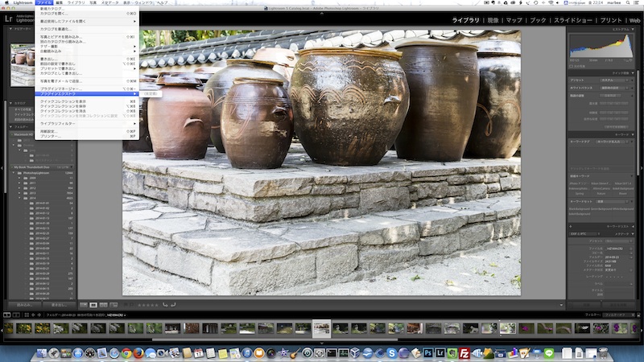
Task: Collapse the フォルダー panel
Action: [10, 127]
